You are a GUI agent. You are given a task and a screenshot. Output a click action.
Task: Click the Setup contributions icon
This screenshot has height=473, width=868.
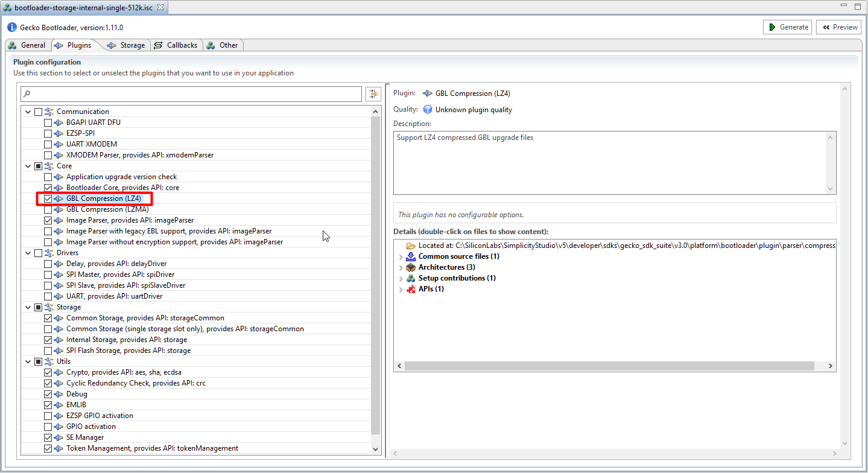click(x=411, y=278)
